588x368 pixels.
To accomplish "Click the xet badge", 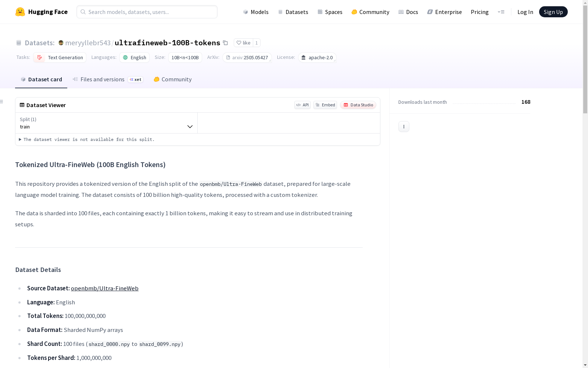I will [136, 79].
